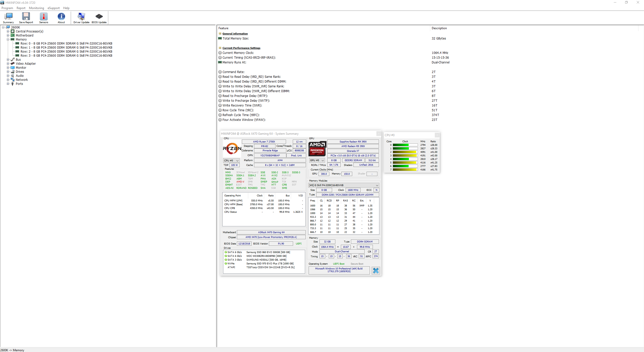Open the Report menu
The width and height of the screenshot is (644, 352).
pyautogui.click(x=21, y=8)
